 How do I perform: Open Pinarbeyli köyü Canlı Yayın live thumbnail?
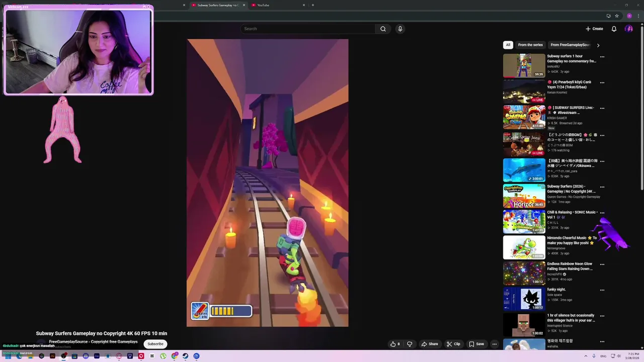[x=524, y=92]
